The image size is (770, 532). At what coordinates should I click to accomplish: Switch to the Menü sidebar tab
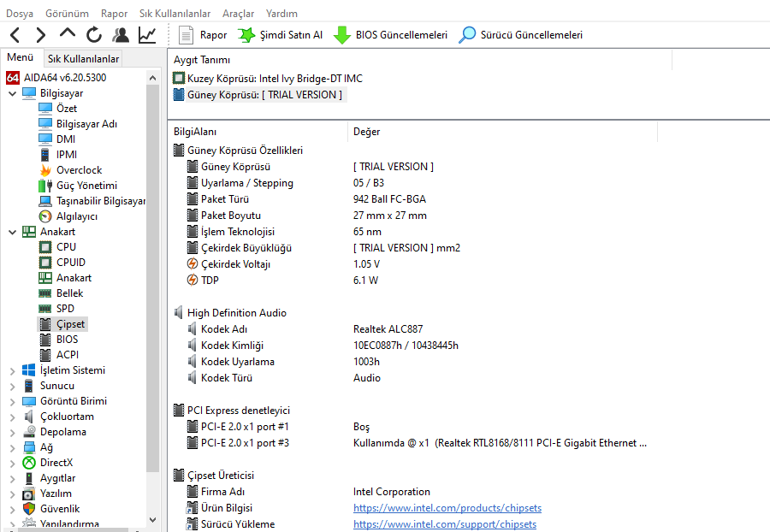21,57
